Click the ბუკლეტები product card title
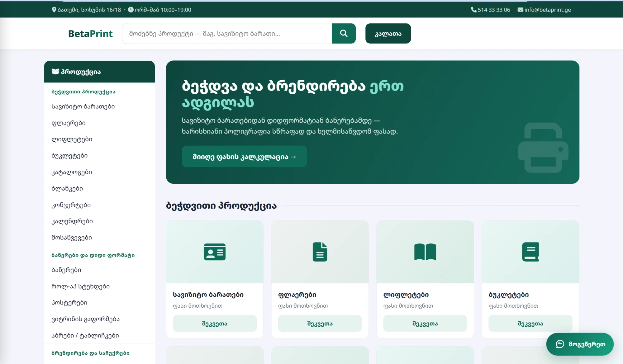The height and width of the screenshot is (364, 623). click(508, 295)
